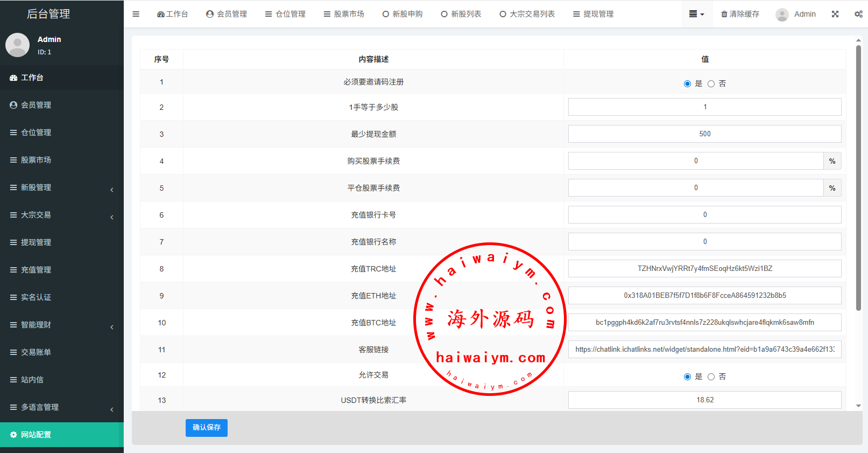
Task: Open the list view dropdown in top bar
Action: click(x=696, y=14)
